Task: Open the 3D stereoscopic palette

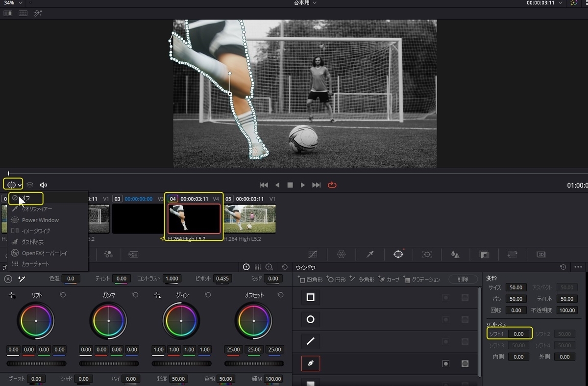Action: (x=541, y=254)
